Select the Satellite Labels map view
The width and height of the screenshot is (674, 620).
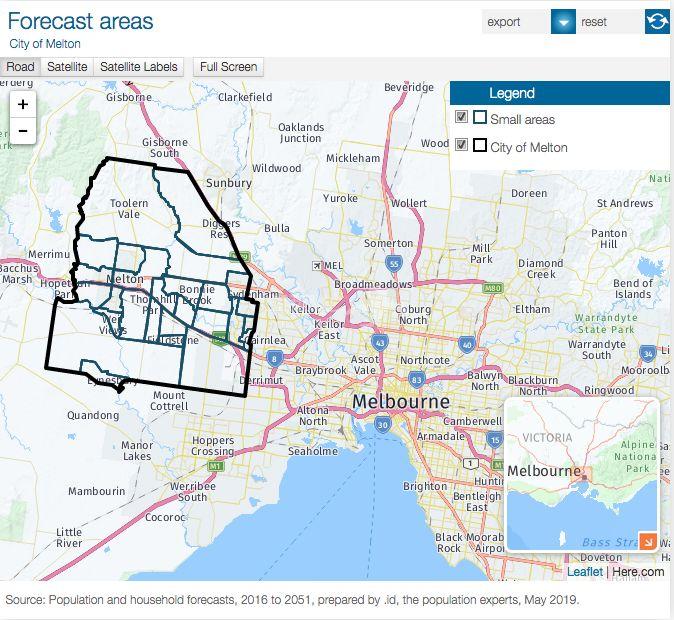tap(138, 67)
